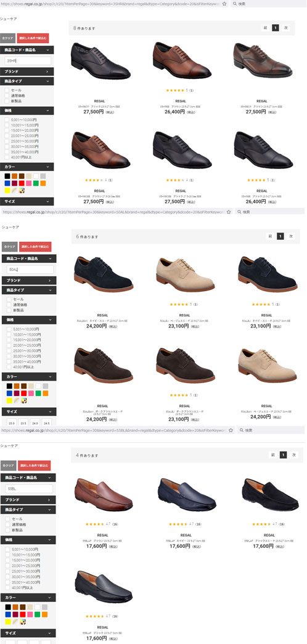Click red 選択した条件で絞込む button on 55BL page
The image size is (307, 644).
point(34,466)
